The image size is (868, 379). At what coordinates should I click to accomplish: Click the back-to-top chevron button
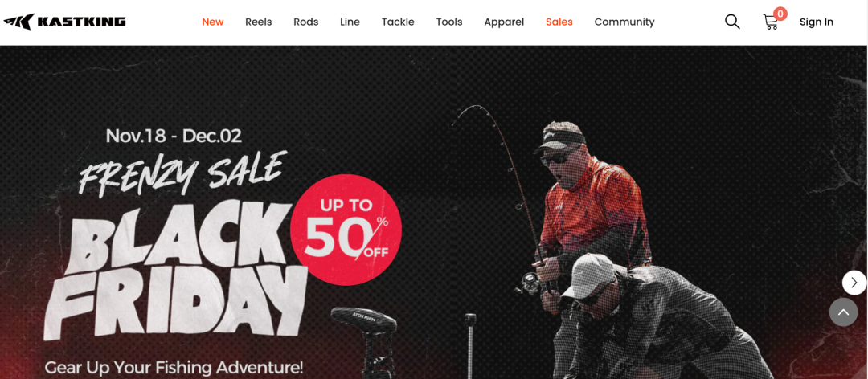point(843,312)
